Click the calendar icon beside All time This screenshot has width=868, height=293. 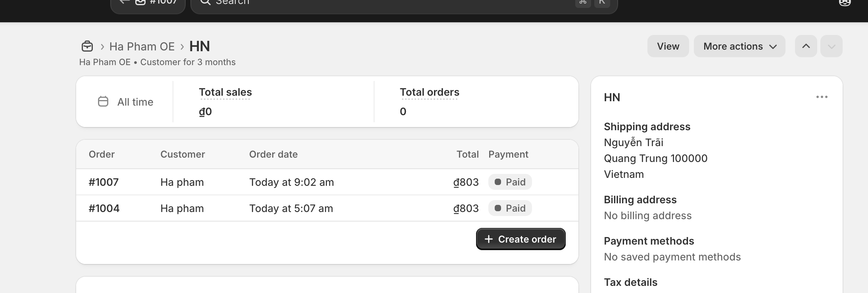pos(103,102)
